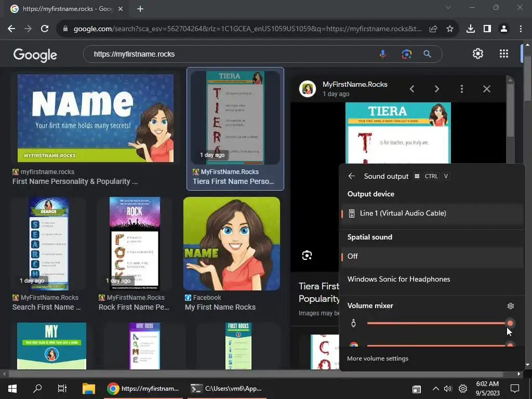This screenshot has height=399, width=532.
Task: Open Chrome three-dot menu
Action: (521, 29)
